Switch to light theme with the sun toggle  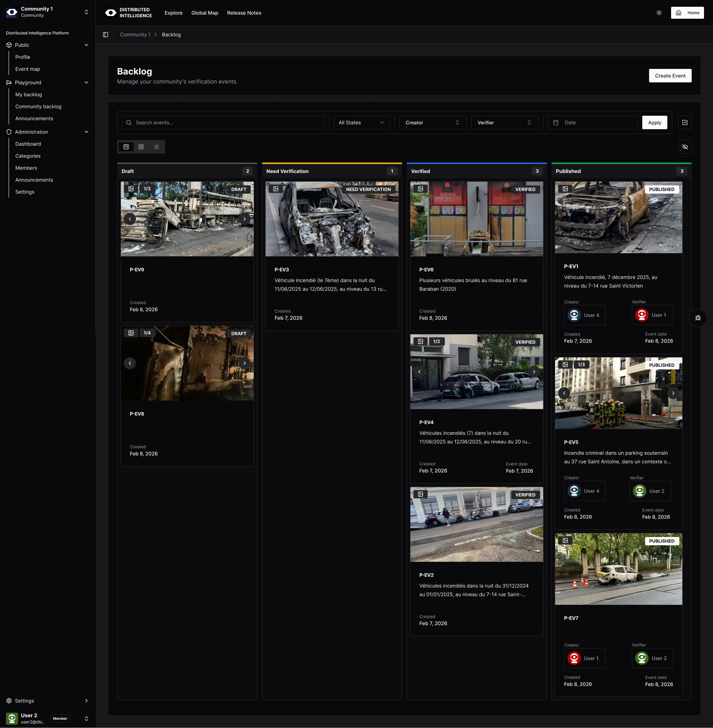[659, 12]
